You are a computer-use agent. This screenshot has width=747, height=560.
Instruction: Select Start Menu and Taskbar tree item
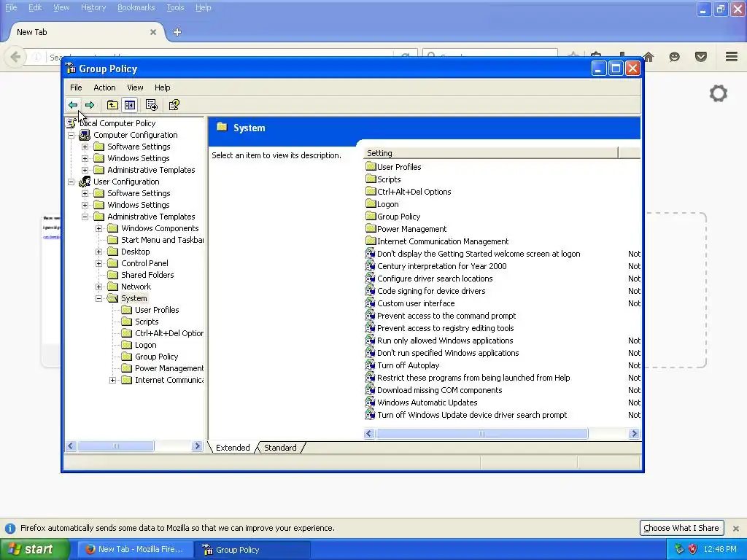tap(162, 240)
